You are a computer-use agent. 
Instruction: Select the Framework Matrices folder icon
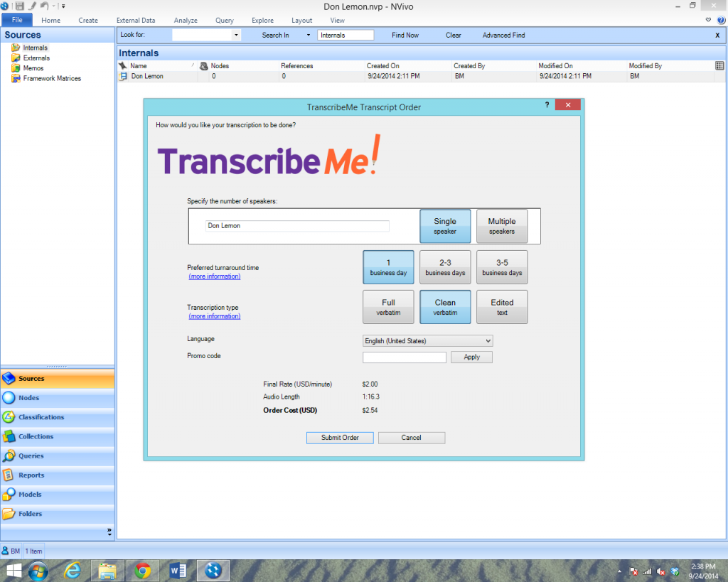(16, 78)
